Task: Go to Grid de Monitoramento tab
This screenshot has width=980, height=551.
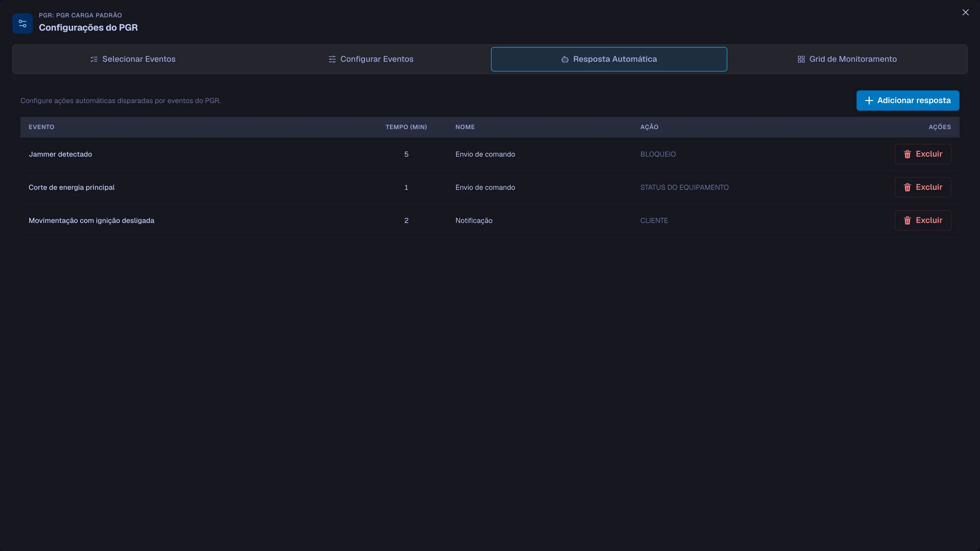Action: 847,59
